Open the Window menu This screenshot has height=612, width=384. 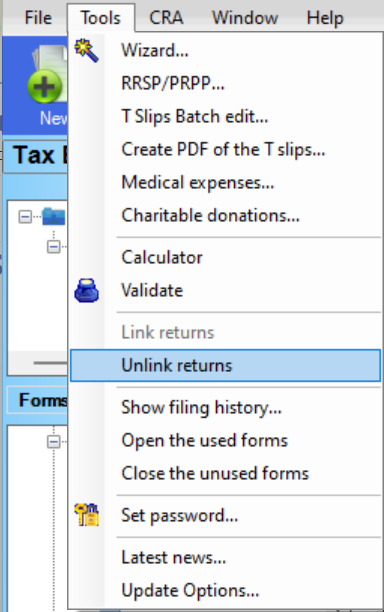coord(245,18)
